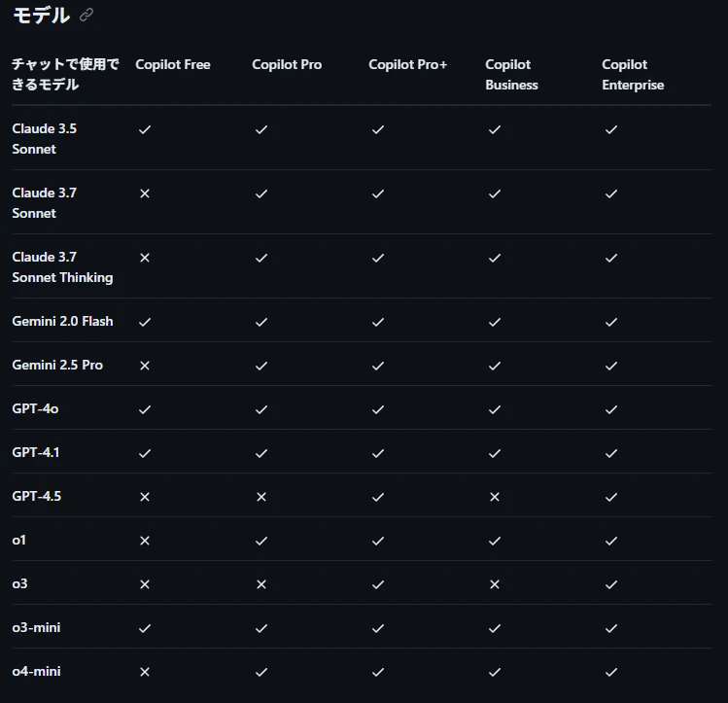728x703 pixels.
Task: Click Gemini 2.5 Pro checkmark under Copilot Pro+
Action: coord(378,366)
